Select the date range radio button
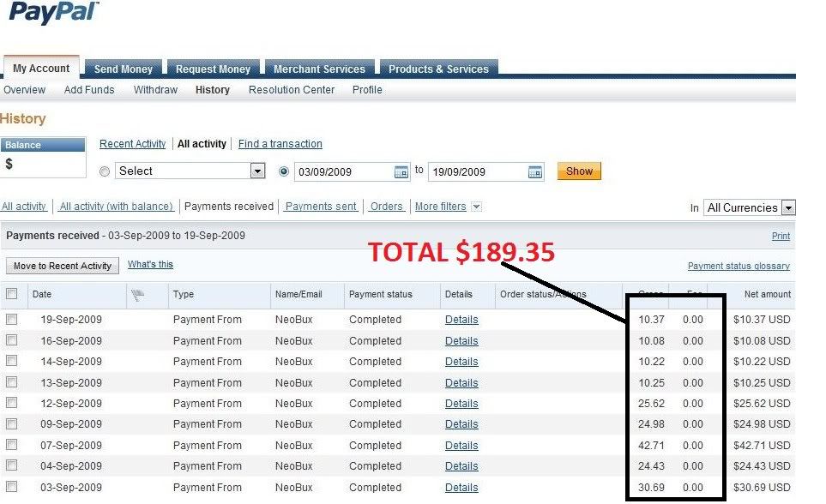 pos(283,171)
